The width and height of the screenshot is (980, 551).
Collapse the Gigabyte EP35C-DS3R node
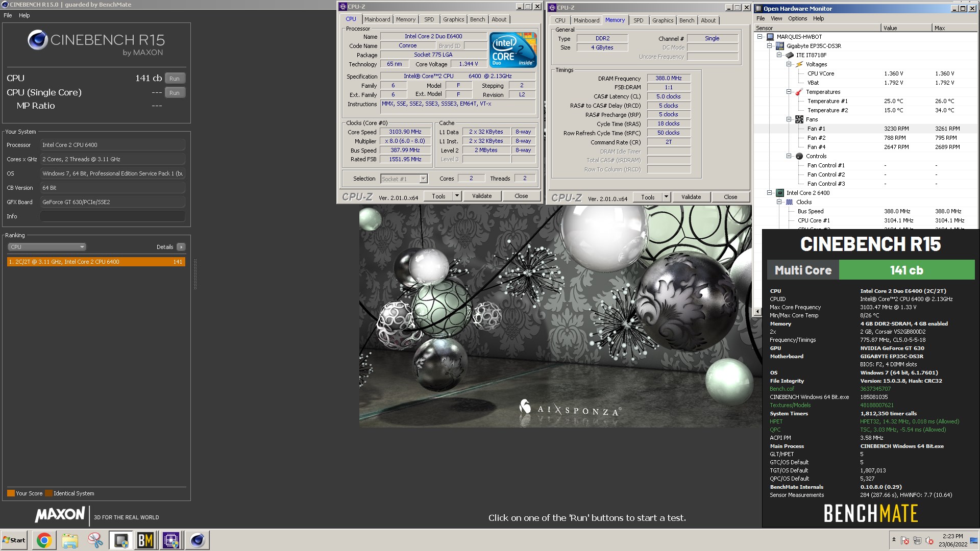tap(769, 46)
